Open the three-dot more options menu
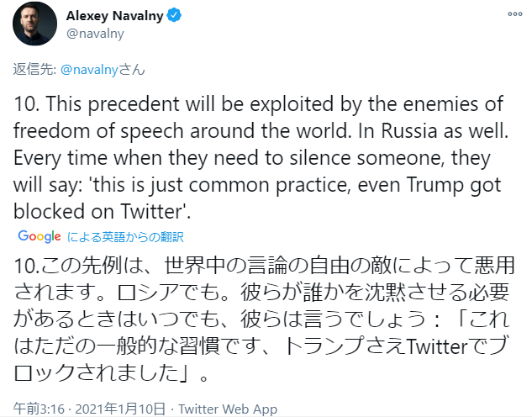 511,16
